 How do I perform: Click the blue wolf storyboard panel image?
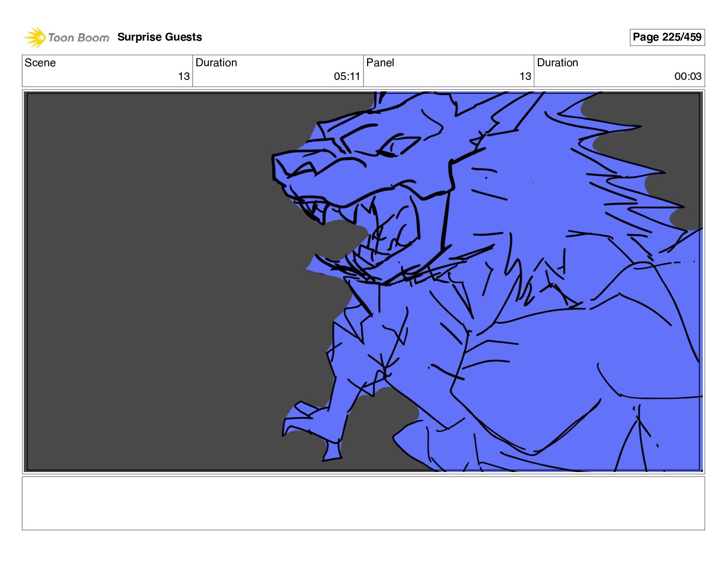pos(364,282)
